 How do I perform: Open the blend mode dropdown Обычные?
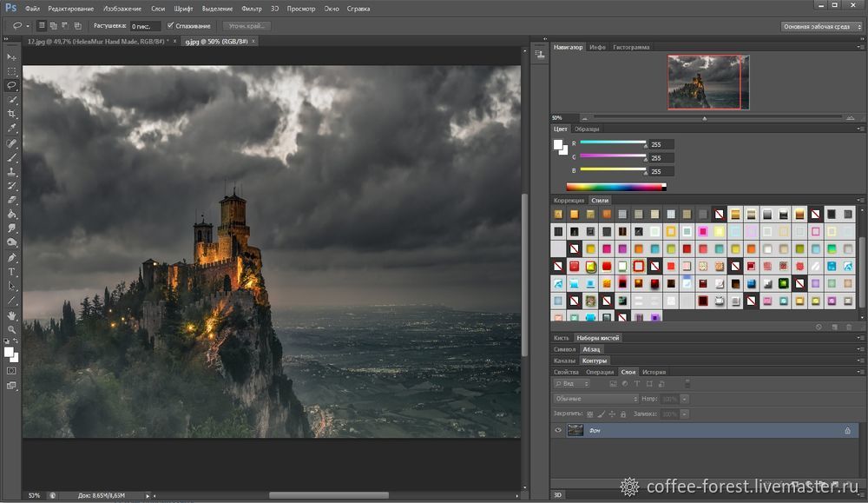[x=596, y=399]
